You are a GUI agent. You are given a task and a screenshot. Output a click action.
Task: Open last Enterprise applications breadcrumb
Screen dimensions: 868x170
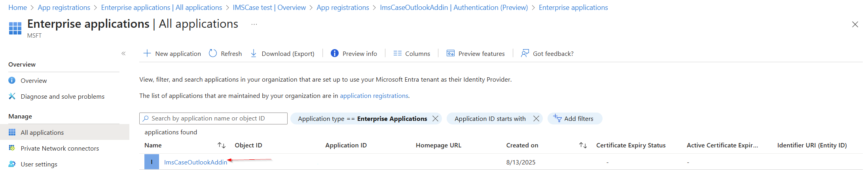click(x=573, y=8)
